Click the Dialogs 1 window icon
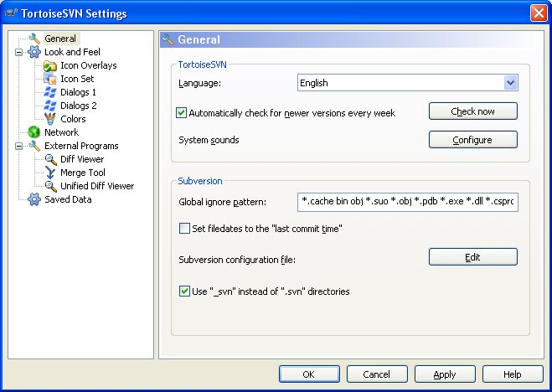 pos(50,92)
